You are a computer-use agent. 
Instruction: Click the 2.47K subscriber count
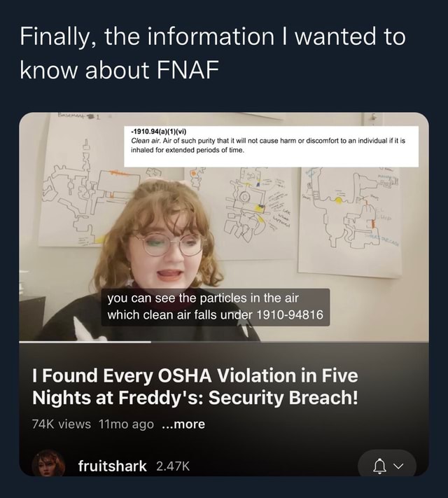coord(173,466)
